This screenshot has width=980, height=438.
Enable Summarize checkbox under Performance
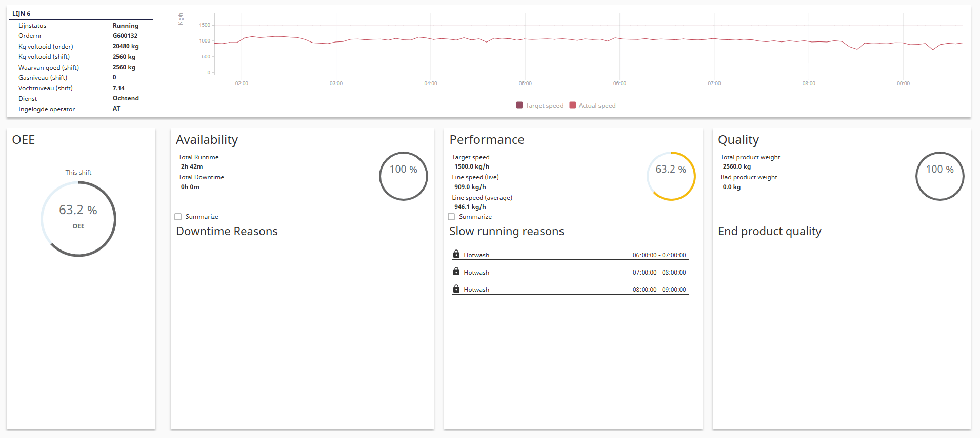coord(452,217)
